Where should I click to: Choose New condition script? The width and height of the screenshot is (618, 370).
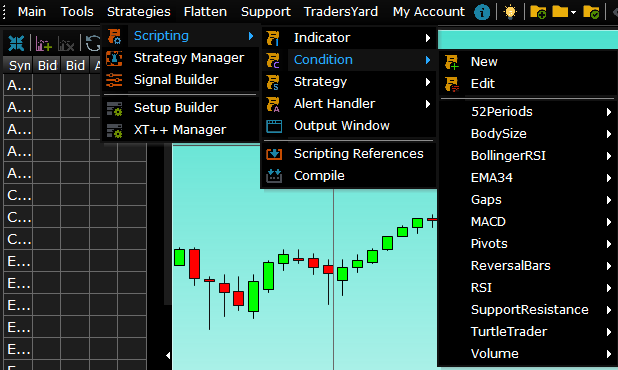pos(484,62)
